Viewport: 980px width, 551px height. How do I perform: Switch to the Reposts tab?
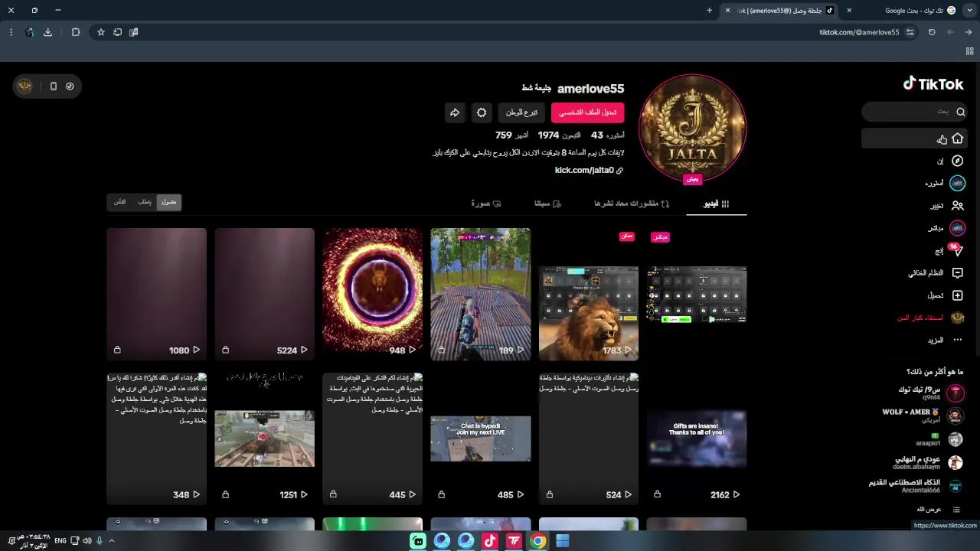[x=632, y=204]
